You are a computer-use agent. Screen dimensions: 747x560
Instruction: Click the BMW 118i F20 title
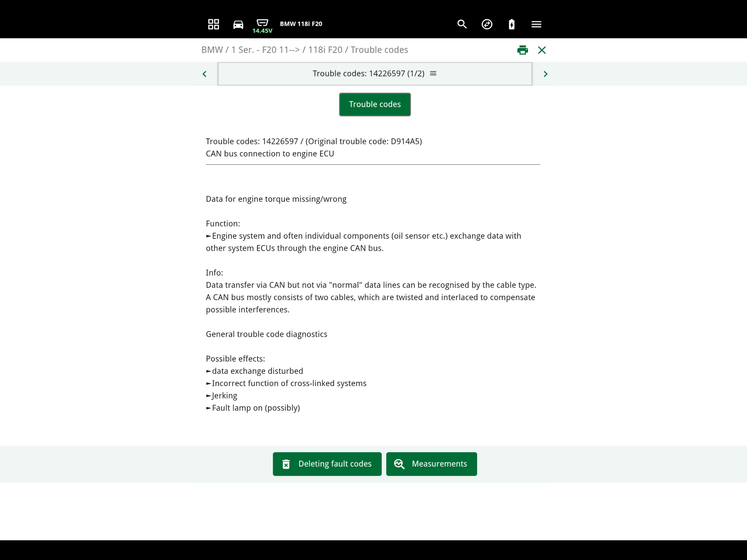click(301, 24)
